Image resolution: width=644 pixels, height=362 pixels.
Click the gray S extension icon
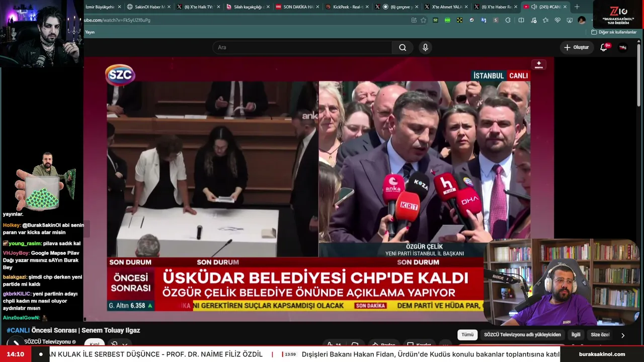[496, 20]
